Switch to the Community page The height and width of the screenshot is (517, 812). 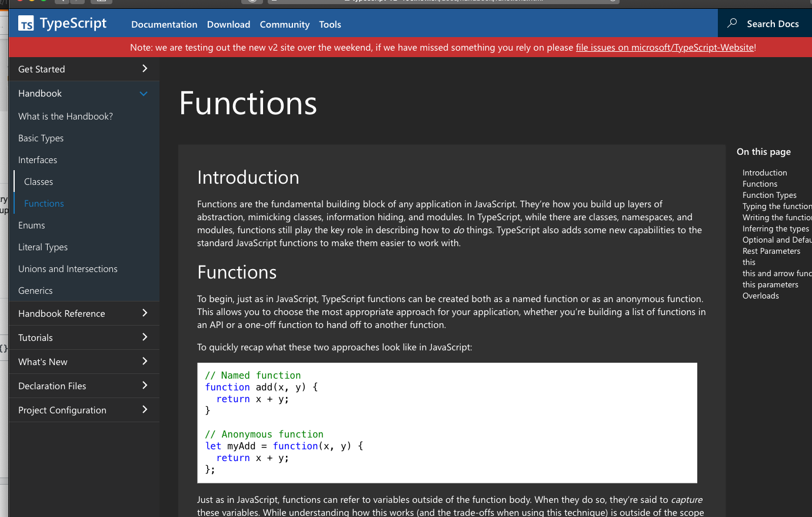pos(284,24)
